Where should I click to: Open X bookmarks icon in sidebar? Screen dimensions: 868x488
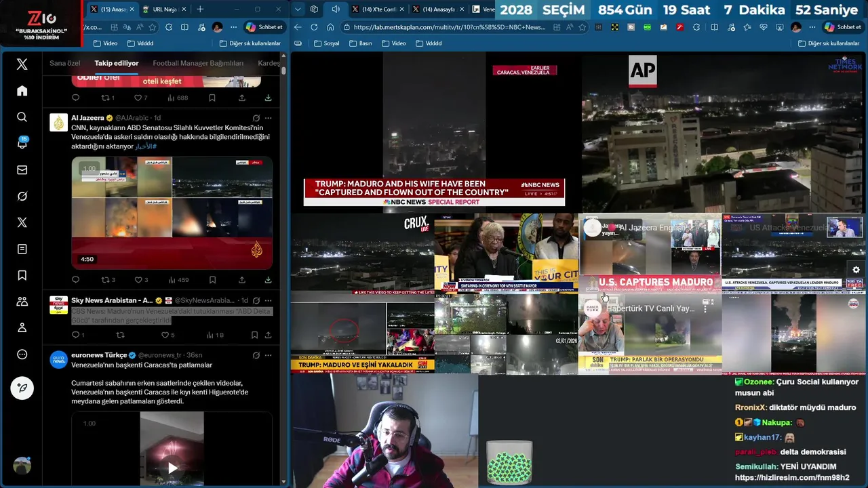click(22, 275)
